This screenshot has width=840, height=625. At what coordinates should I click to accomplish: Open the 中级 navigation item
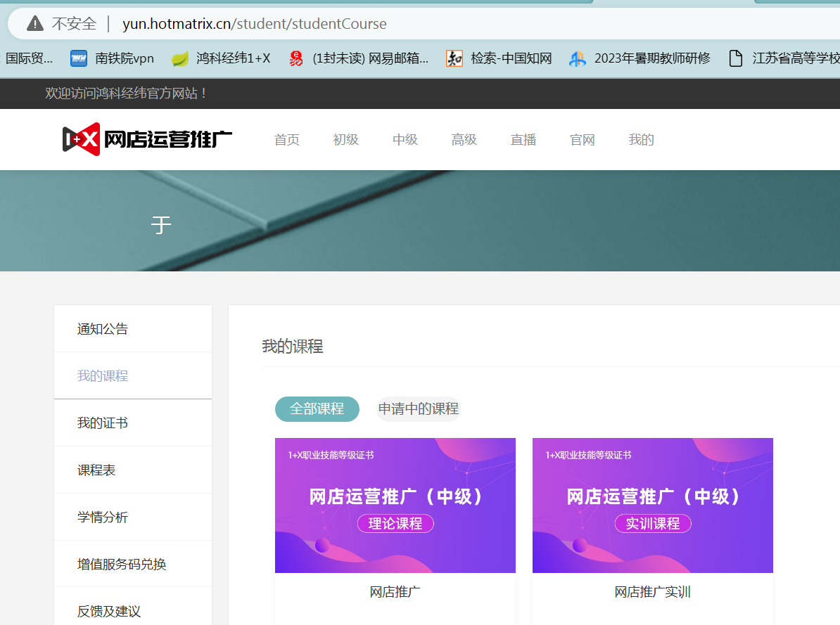click(405, 140)
